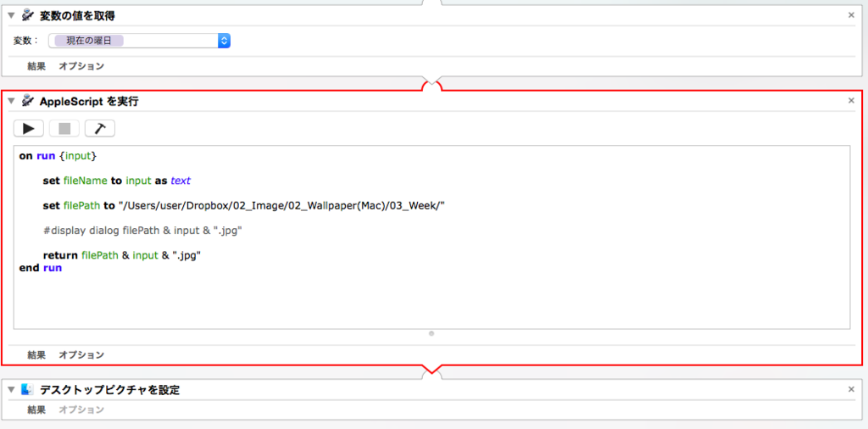Click the 変数の値を取得 action icon
This screenshot has width=868, height=429.
[28, 15]
